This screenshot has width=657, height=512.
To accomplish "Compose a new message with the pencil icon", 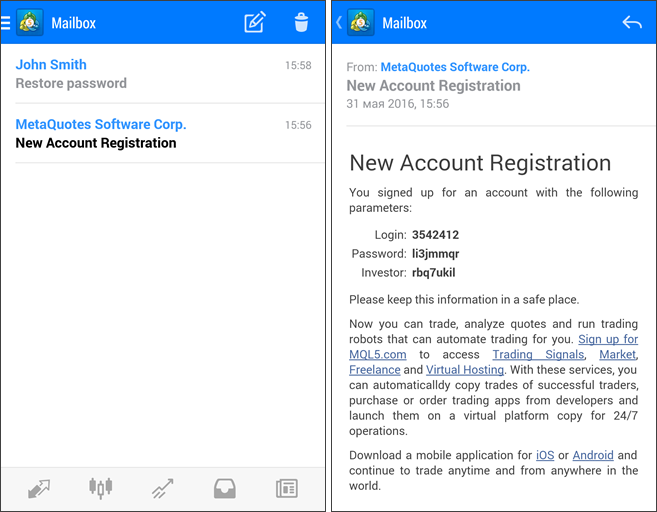I will tap(255, 22).
